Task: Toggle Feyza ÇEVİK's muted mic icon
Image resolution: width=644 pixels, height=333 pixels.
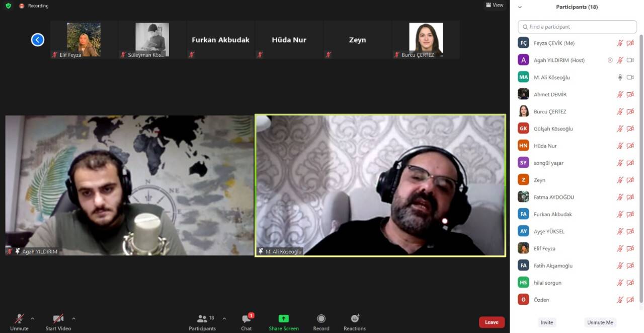Action: pyautogui.click(x=620, y=43)
